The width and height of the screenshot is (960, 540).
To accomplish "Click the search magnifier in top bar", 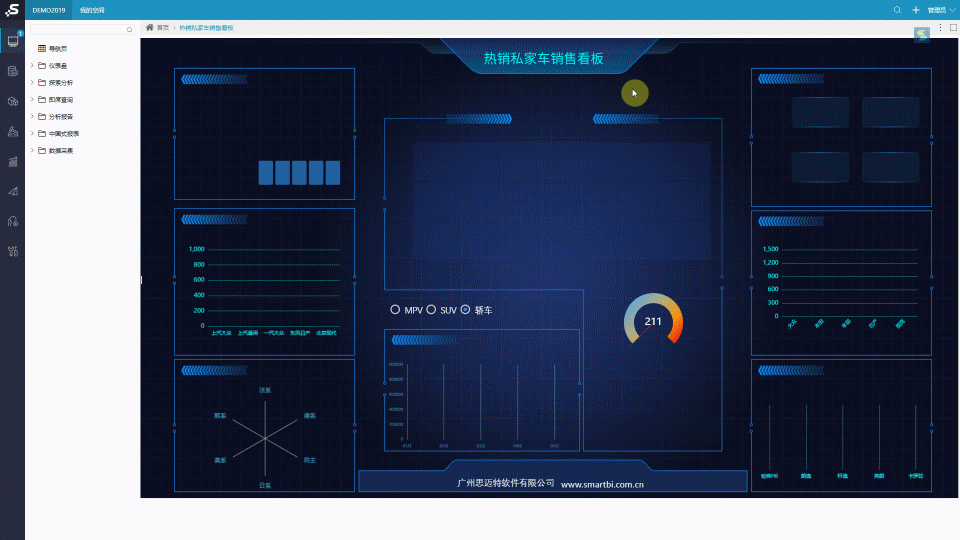I will pyautogui.click(x=897, y=9).
